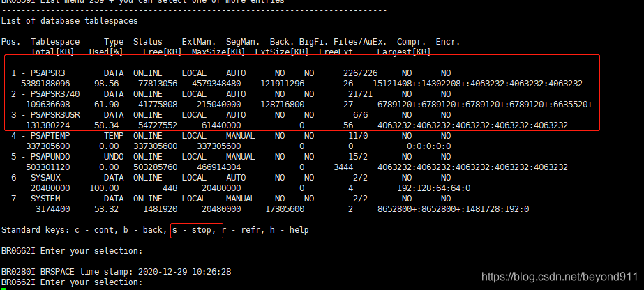
Task: Click the first 'Enter your selection' prompt
Action: [x=72, y=251]
